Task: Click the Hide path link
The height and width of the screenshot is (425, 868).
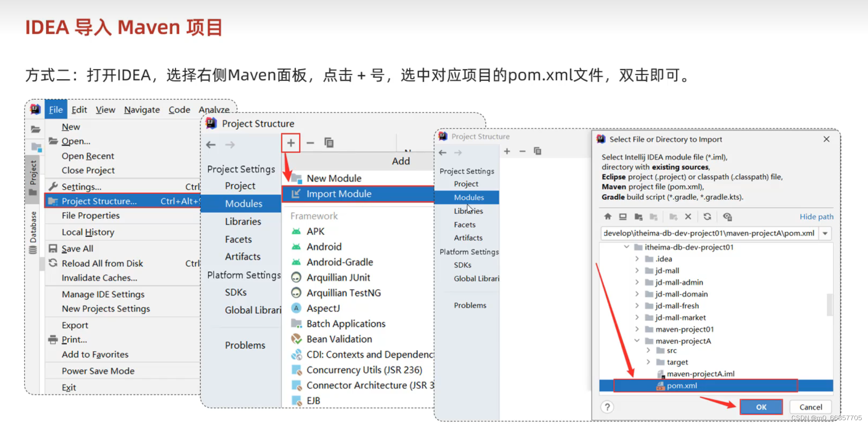Action: [817, 217]
